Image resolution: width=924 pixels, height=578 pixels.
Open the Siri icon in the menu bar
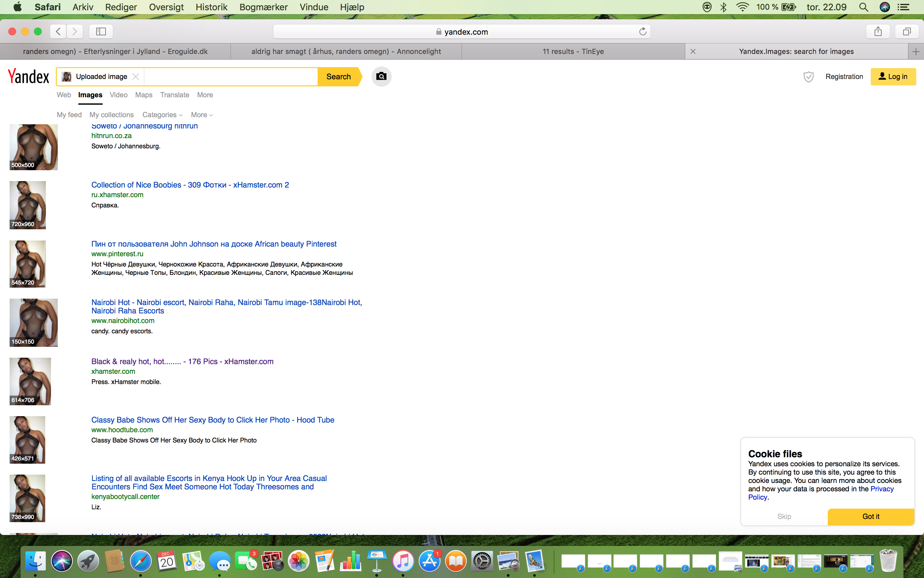(885, 7)
